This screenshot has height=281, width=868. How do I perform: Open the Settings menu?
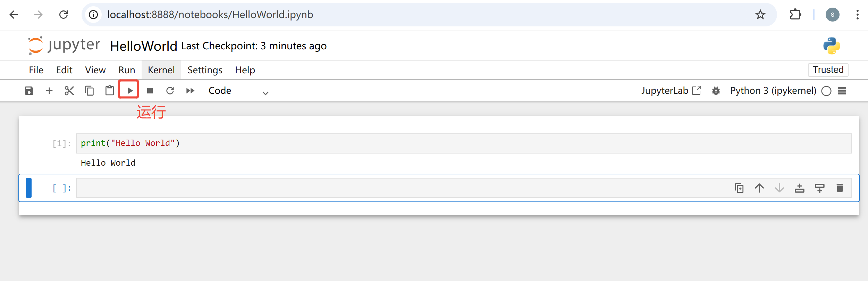(x=205, y=70)
